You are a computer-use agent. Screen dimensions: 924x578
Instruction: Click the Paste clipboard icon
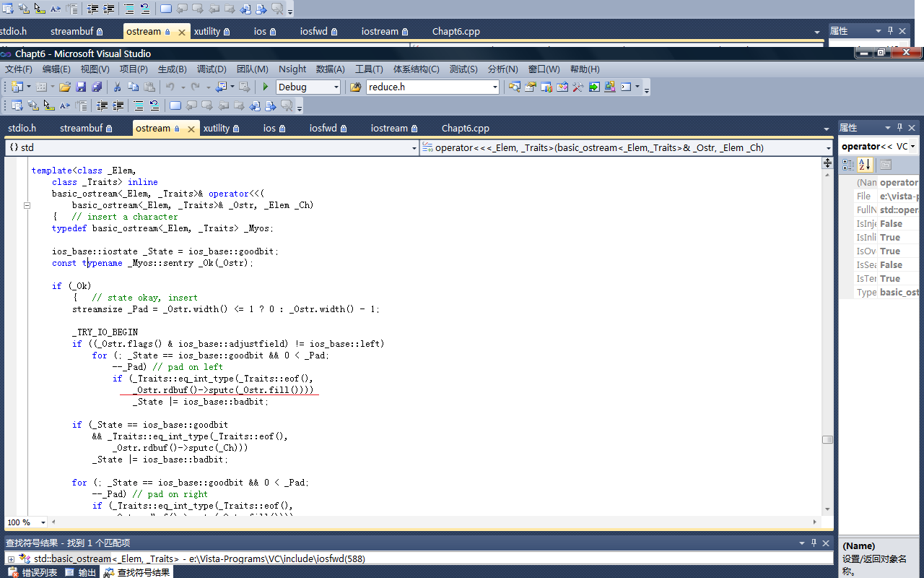pos(149,87)
